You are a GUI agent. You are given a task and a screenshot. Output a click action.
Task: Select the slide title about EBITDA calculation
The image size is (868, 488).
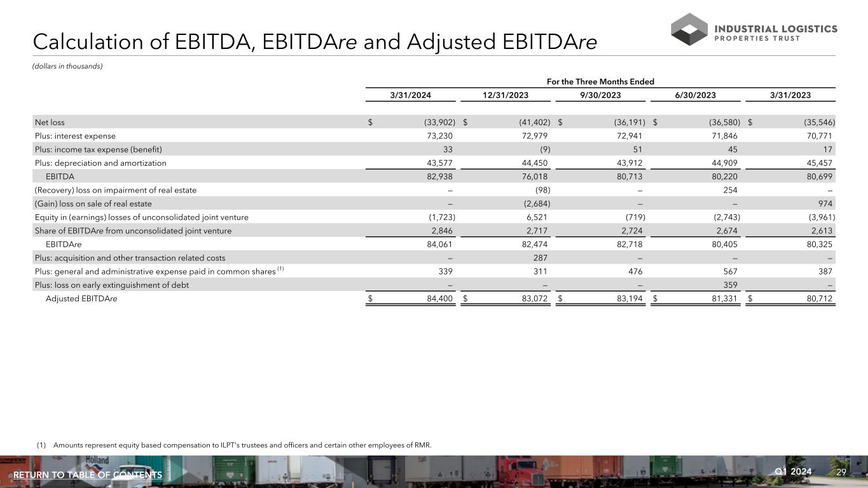pyautogui.click(x=315, y=42)
